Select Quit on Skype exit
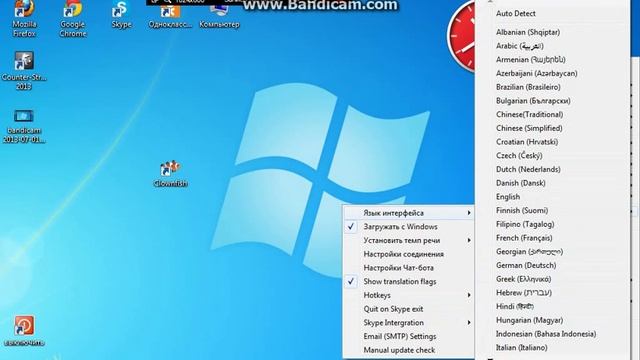640x360 pixels. (x=409, y=309)
